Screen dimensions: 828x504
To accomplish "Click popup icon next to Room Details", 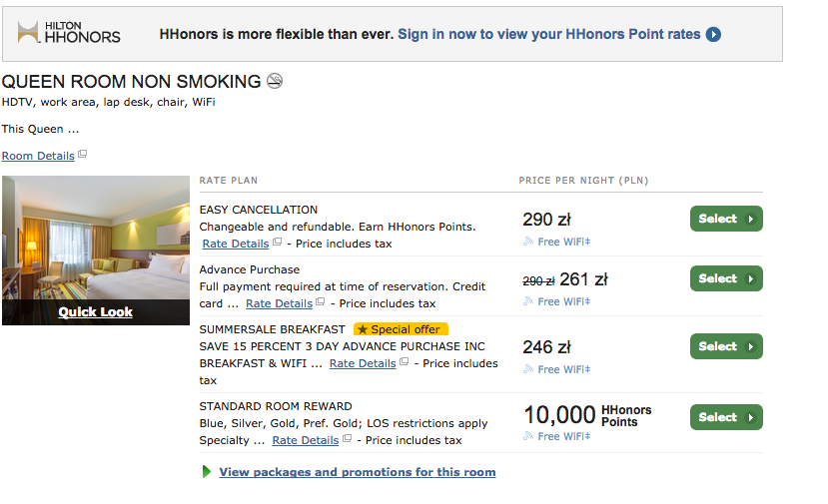I will pos(82,154).
